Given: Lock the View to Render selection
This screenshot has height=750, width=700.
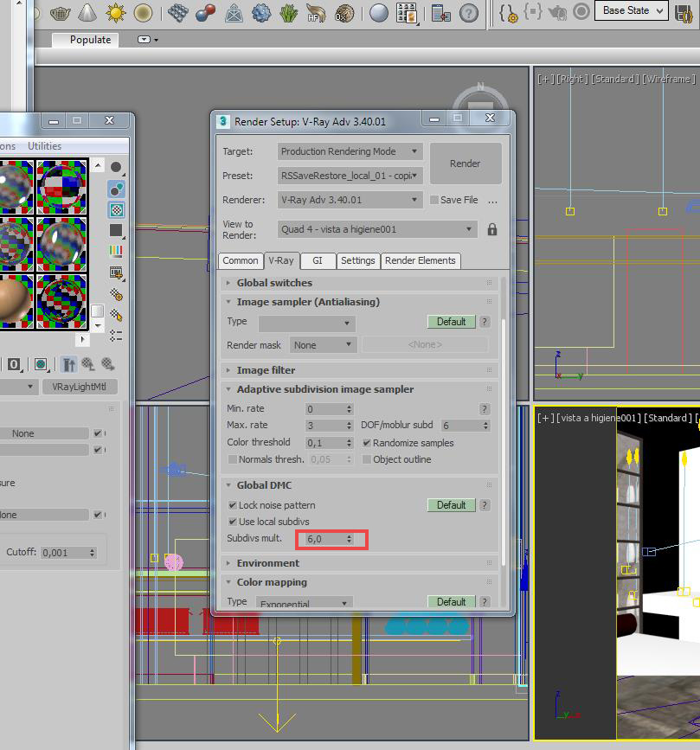Looking at the screenshot, I should [491, 229].
